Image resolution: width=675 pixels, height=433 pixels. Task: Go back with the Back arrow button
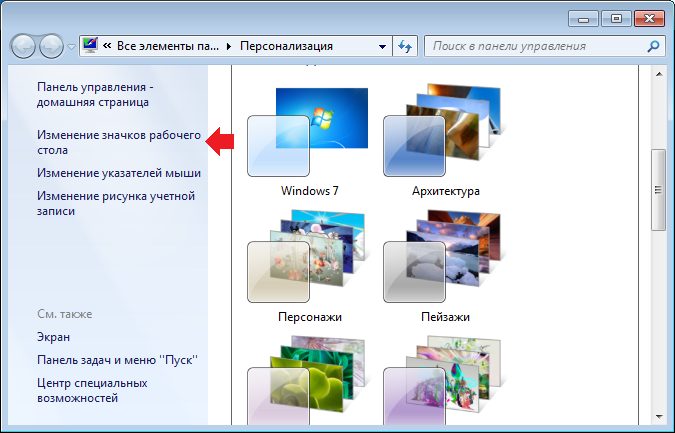point(23,46)
